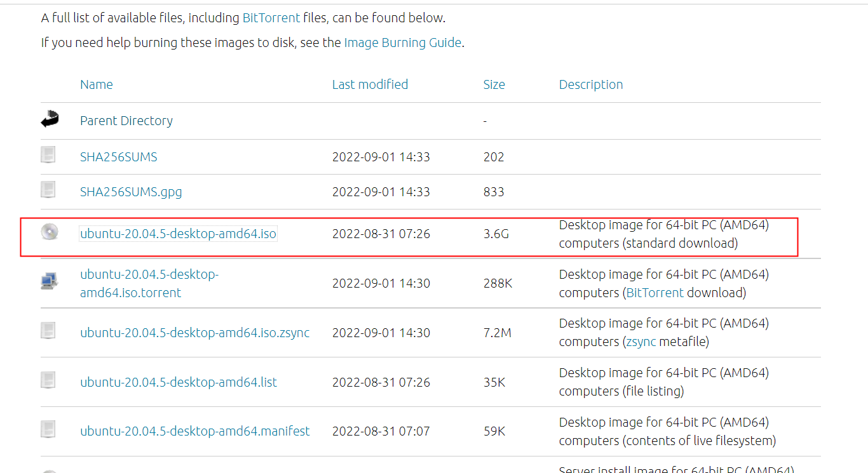Click the 3.6G size value
Viewport: 868px width, 473px height.
click(496, 234)
